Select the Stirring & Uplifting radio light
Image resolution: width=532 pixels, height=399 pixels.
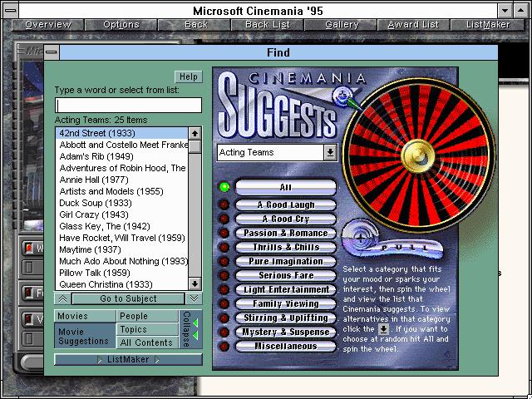click(x=224, y=318)
